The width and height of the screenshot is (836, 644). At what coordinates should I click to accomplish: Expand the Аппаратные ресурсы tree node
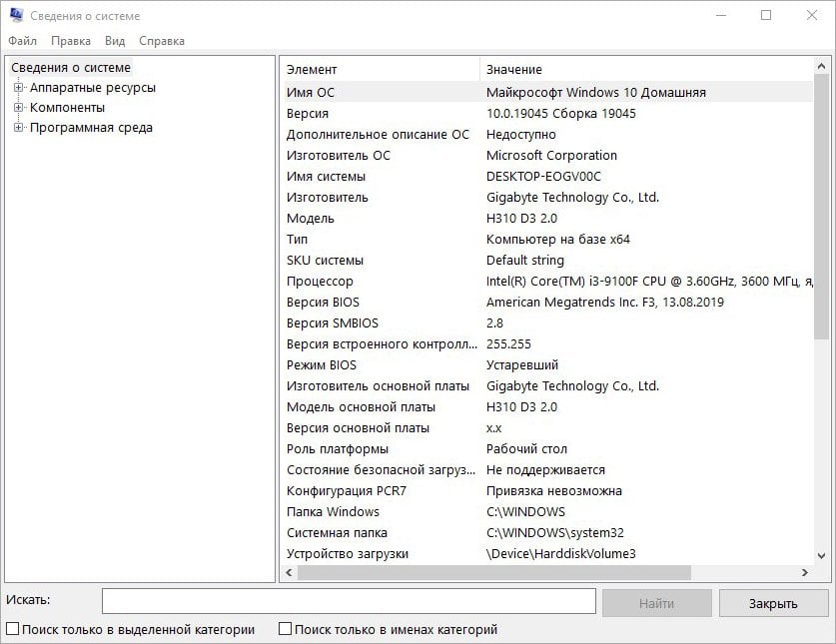pyautogui.click(x=18, y=88)
